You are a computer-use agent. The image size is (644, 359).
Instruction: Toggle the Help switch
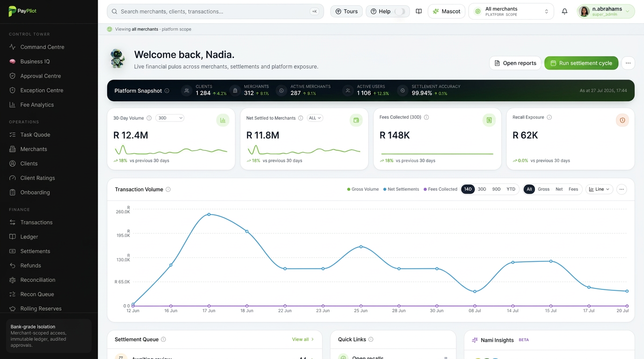point(400,11)
